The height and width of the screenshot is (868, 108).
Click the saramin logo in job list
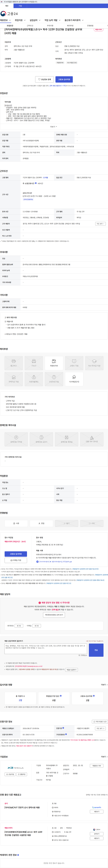[x=97, y=807]
